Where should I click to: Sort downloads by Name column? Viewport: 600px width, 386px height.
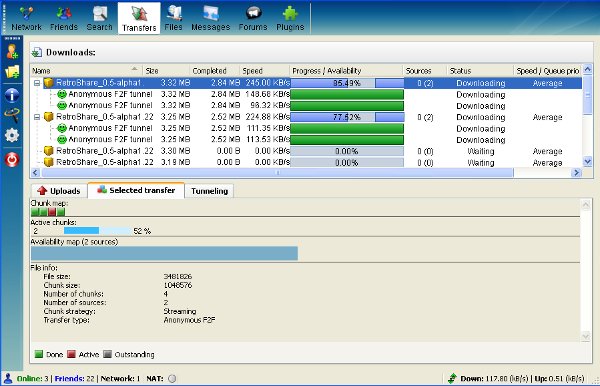tap(86, 71)
